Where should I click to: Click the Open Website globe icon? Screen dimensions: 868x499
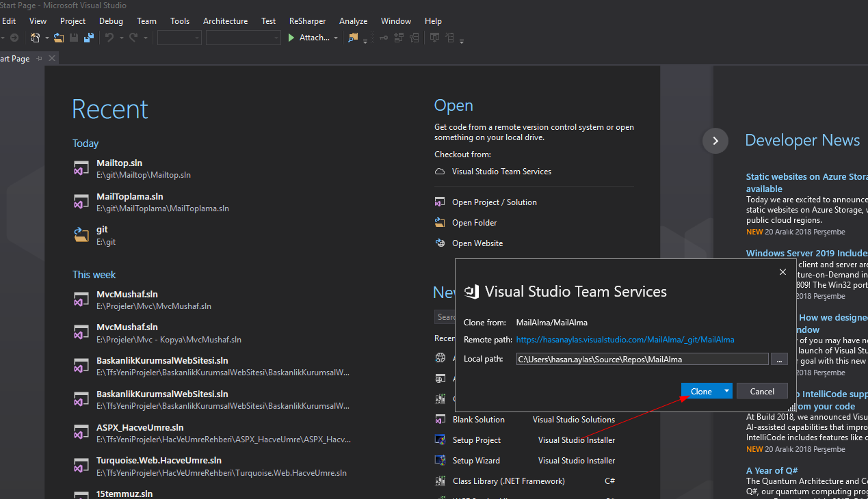(x=440, y=243)
